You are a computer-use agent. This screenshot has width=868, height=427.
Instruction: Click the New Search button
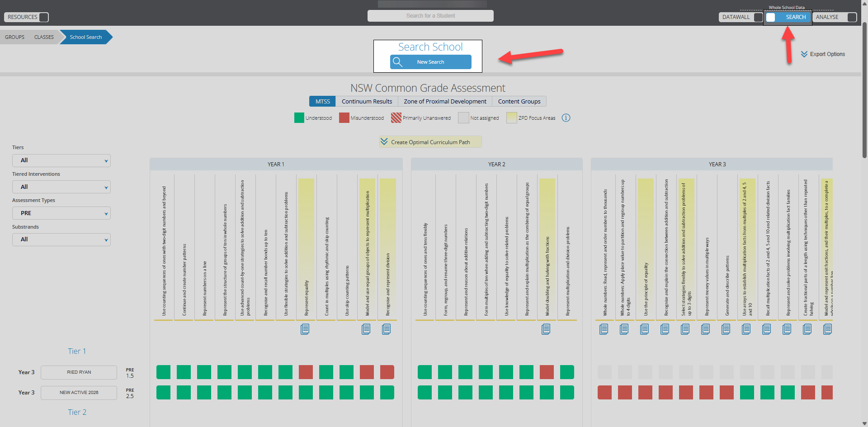(x=430, y=62)
